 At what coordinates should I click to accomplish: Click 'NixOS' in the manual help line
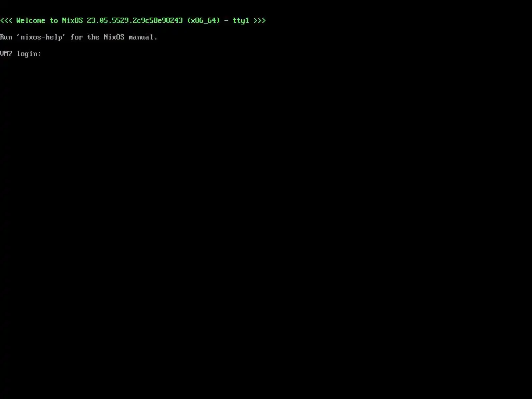coord(114,37)
